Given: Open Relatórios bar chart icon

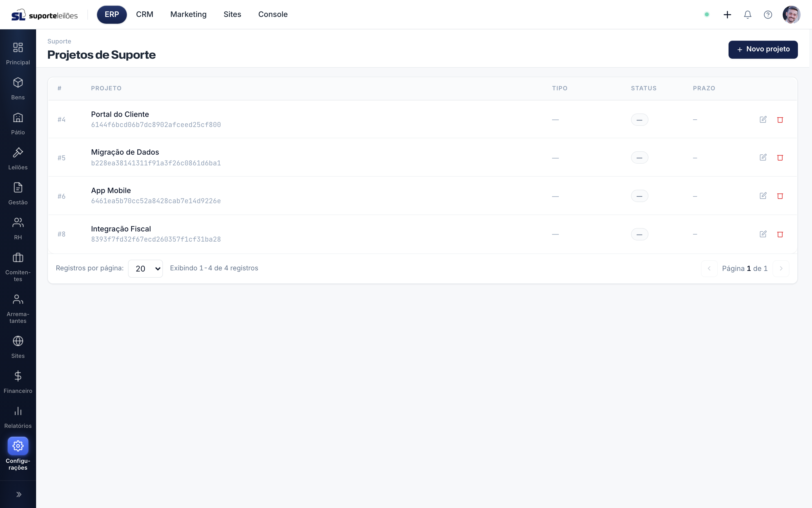Looking at the screenshot, I should [18, 411].
